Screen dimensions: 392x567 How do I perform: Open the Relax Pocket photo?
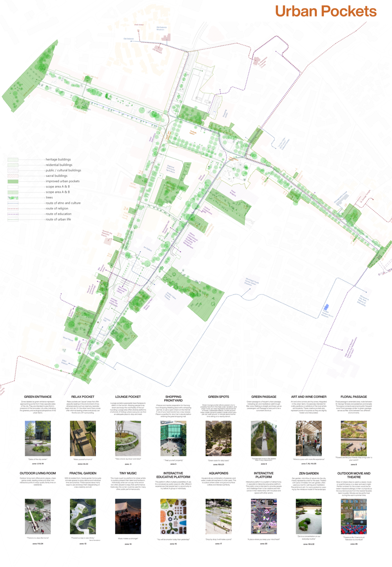tap(83, 438)
